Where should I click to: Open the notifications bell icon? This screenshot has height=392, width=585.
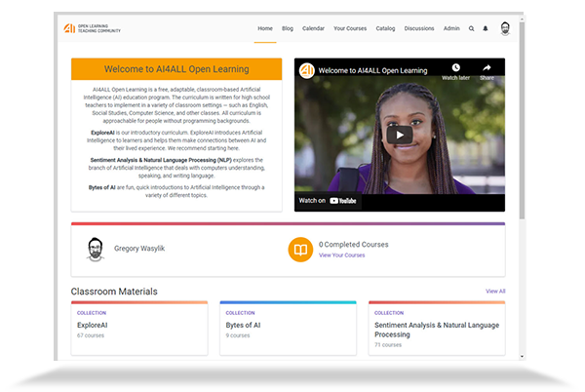pos(486,28)
